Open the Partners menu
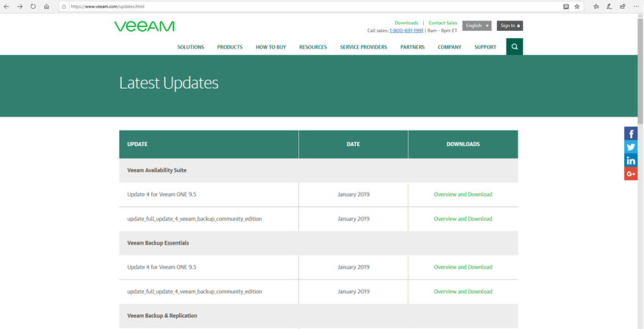This screenshot has width=644, height=329. (x=413, y=47)
